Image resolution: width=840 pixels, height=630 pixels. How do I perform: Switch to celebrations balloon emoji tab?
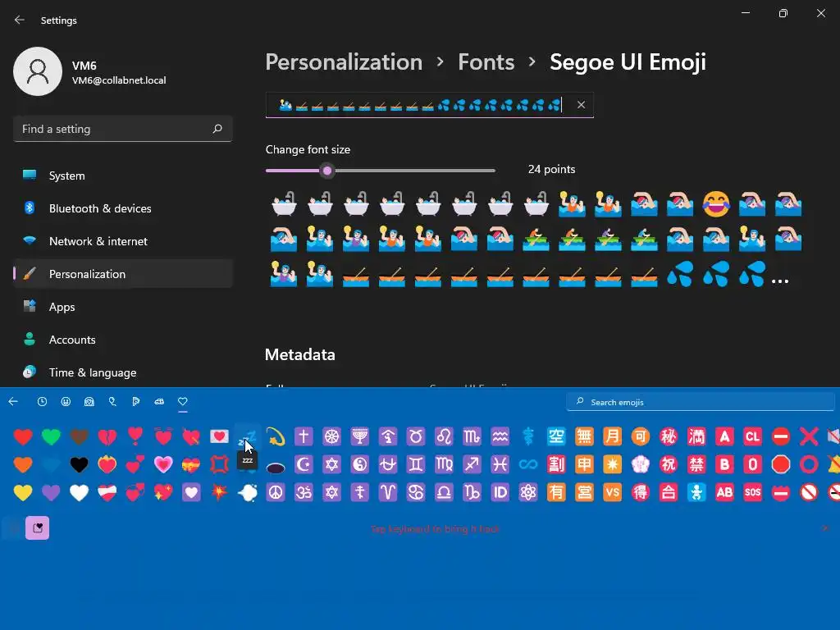(112, 402)
